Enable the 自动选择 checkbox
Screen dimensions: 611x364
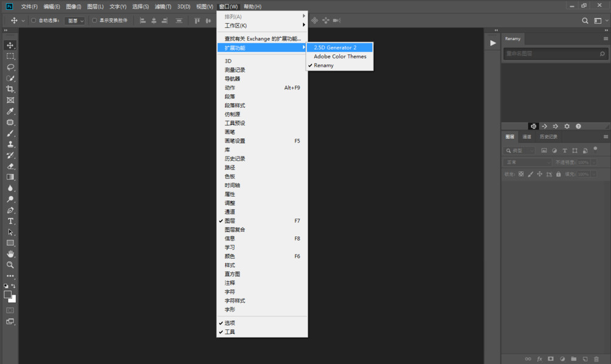coord(34,21)
